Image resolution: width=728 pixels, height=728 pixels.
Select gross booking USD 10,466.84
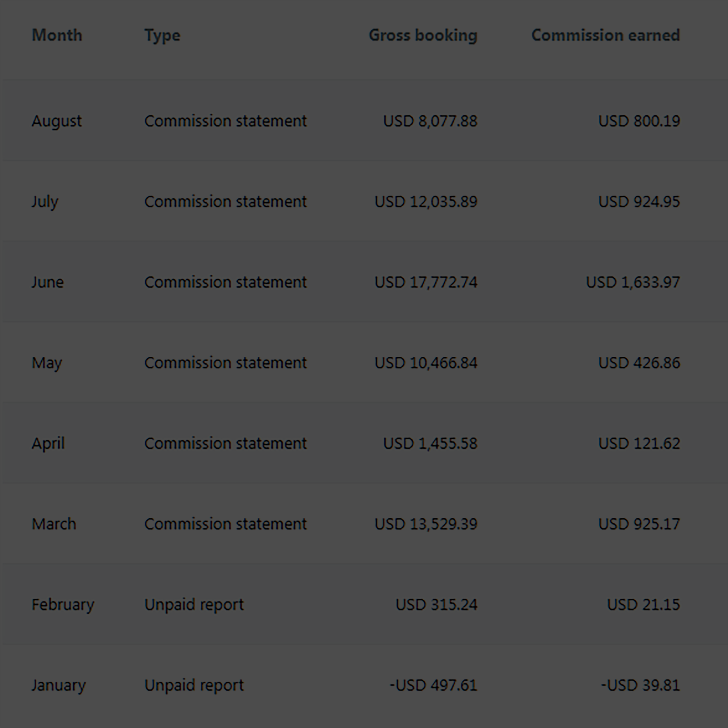point(426,363)
